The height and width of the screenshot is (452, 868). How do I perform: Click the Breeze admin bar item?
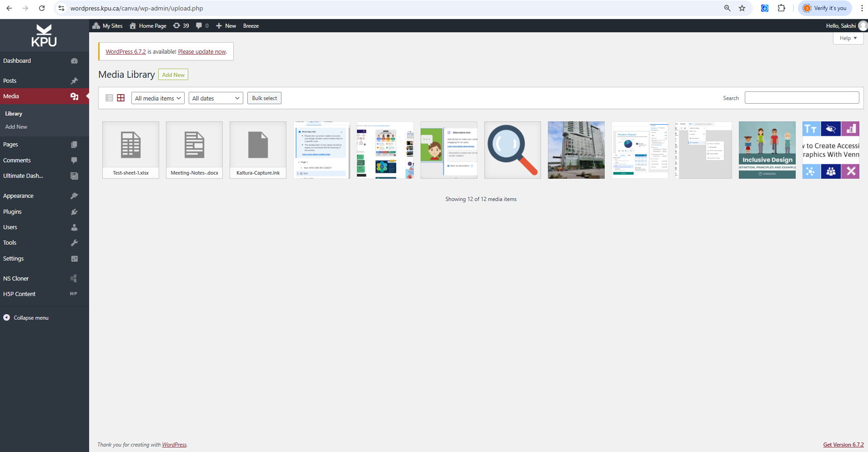pyautogui.click(x=251, y=26)
